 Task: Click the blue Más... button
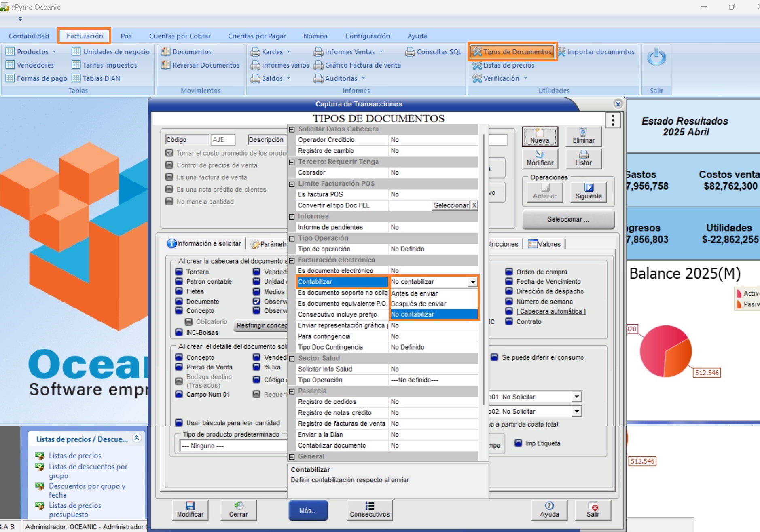coord(308,511)
